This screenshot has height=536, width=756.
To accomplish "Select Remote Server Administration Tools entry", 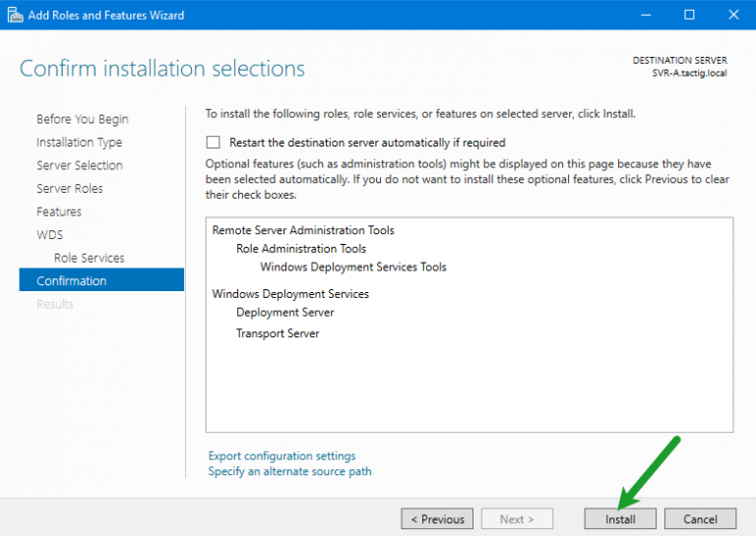I will pyautogui.click(x=303, y=230).
